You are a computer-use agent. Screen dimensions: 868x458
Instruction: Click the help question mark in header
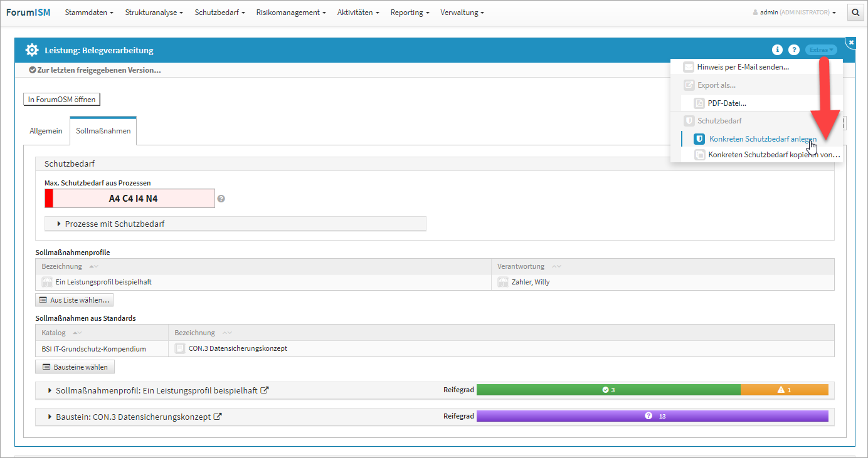793,50
